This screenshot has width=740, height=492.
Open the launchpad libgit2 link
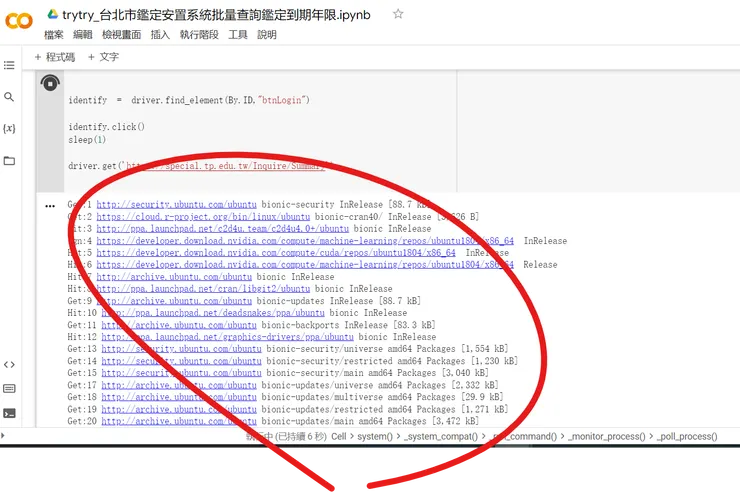[203, 289]
